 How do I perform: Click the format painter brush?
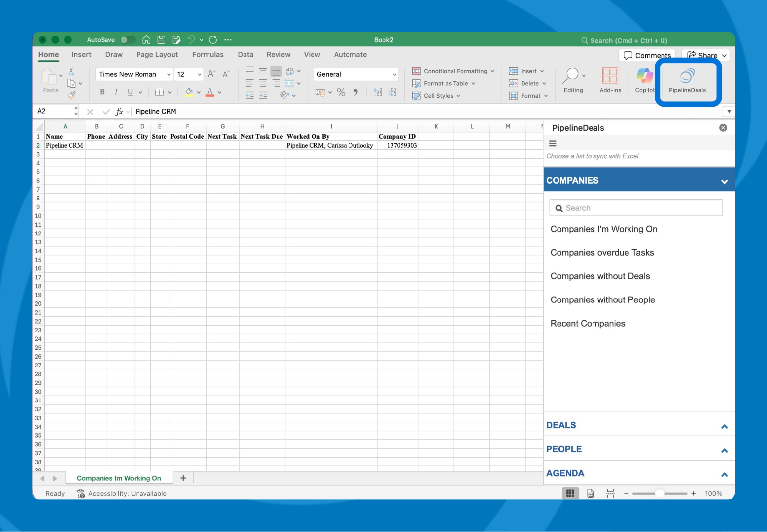click(x=72, y=95)
